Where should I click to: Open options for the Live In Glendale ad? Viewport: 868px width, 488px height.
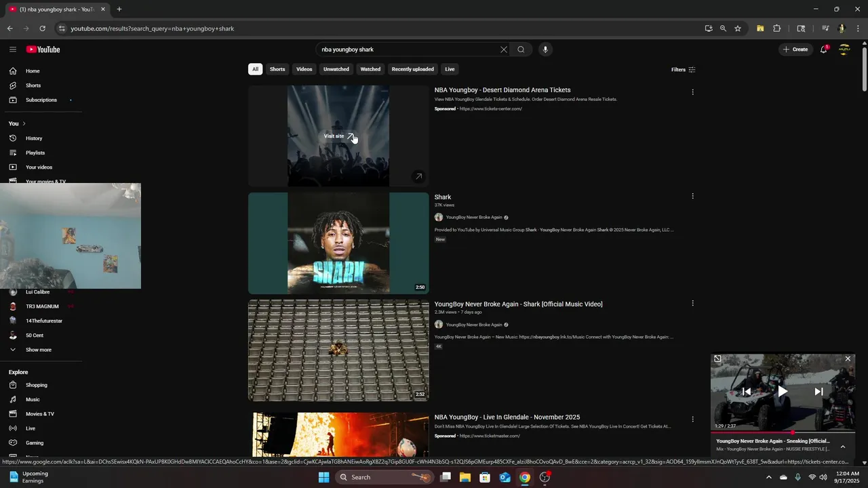(x=692, y=420)
